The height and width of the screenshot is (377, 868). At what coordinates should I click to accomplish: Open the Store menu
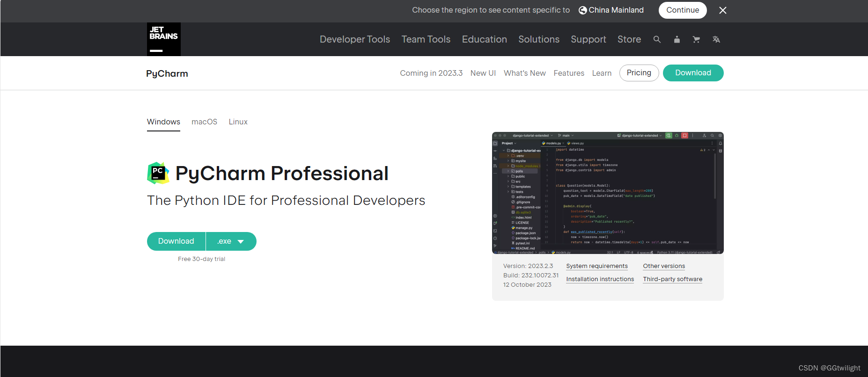[629, 39]
